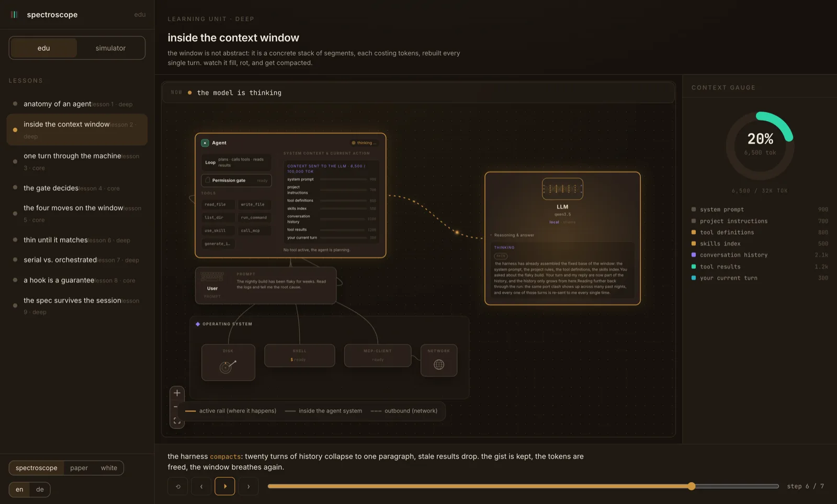
Task: Click the spectroscope logo icon
Action: pos(14,15)
